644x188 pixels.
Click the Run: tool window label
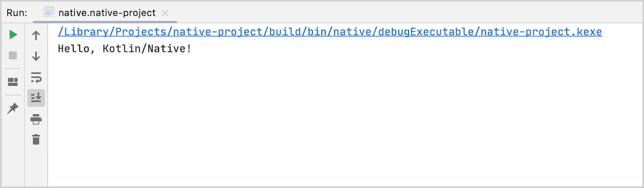pos(17,13)
